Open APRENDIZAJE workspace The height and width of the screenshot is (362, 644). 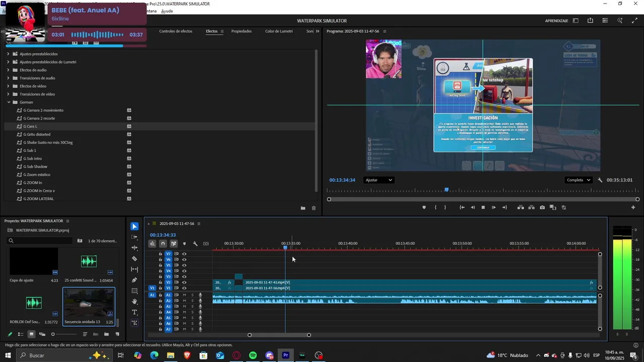click(x=556, y=21)
